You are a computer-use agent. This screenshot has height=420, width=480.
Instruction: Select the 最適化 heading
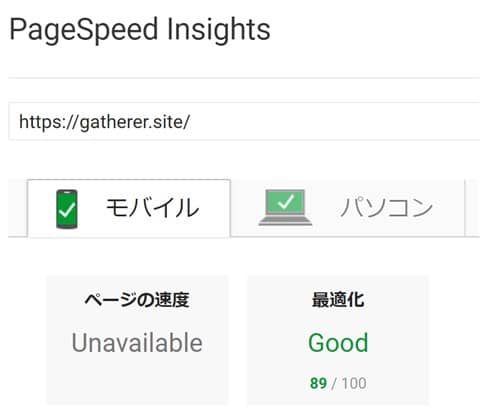(x=338, y=299)
